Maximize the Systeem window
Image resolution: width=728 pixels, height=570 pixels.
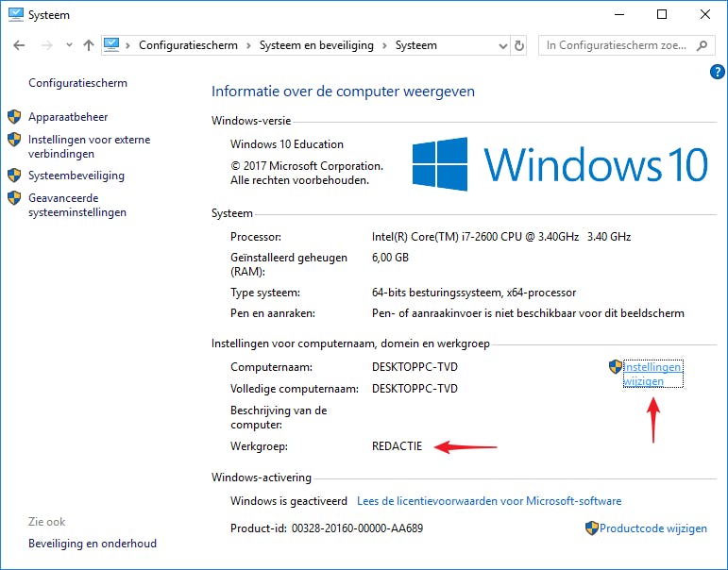[662, 14]
